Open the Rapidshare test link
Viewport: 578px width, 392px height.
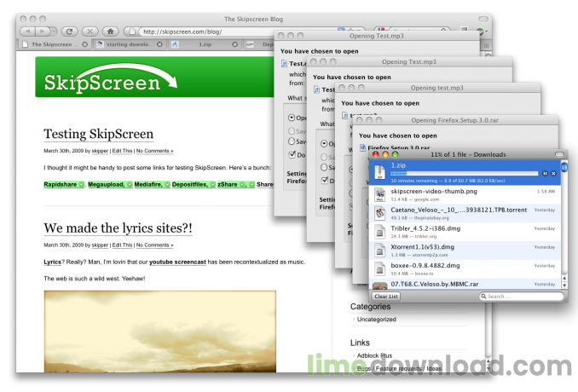(x=60, y=184)
